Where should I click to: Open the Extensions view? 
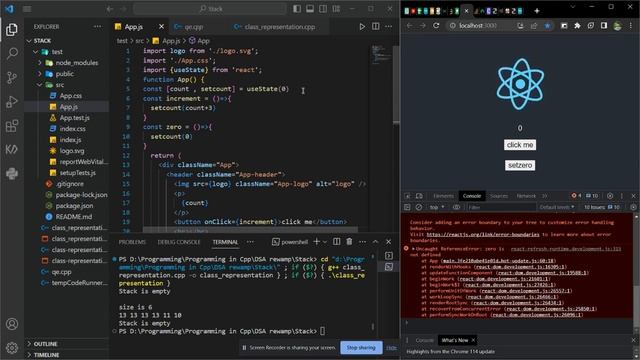click(12, 126)
